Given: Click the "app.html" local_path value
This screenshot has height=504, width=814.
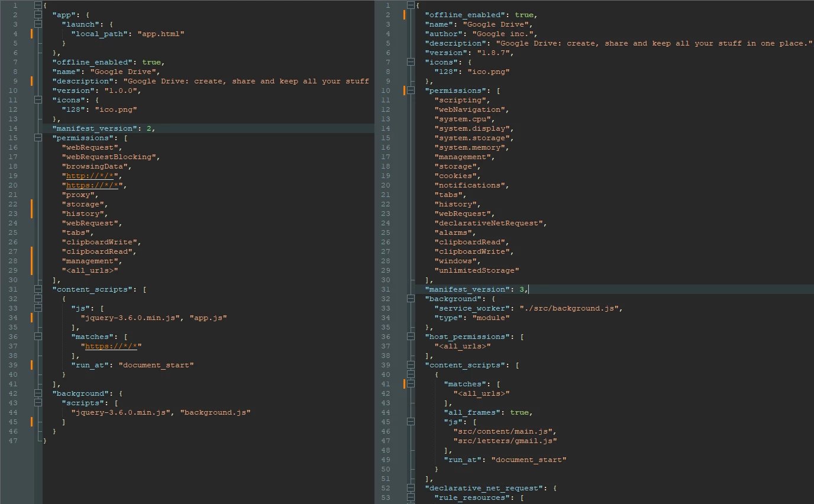Looking at the screenshot, I should coord(161,34).
